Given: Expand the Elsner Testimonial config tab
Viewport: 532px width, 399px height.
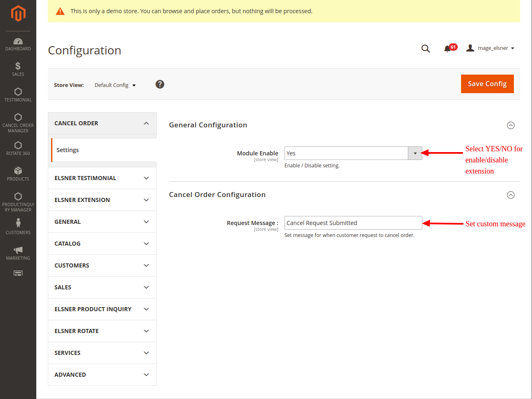Looking at the screenshot, I should [x=102, y=178].
